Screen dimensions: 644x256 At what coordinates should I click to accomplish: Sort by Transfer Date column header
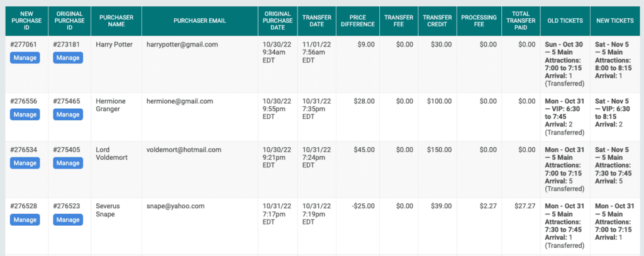point(317,21)
